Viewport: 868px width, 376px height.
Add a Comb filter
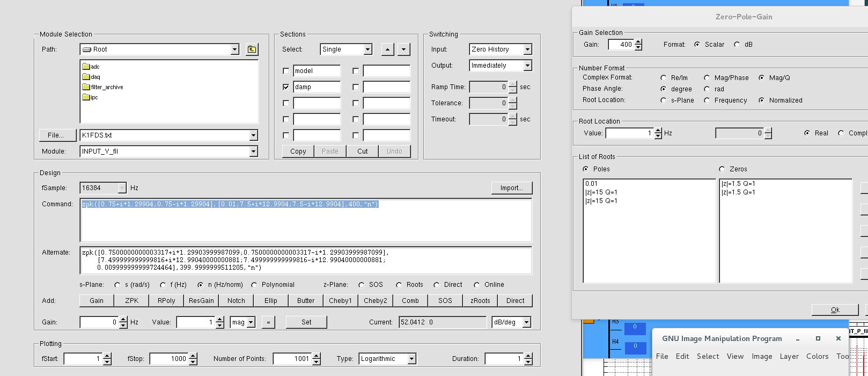tap(410, 301)
